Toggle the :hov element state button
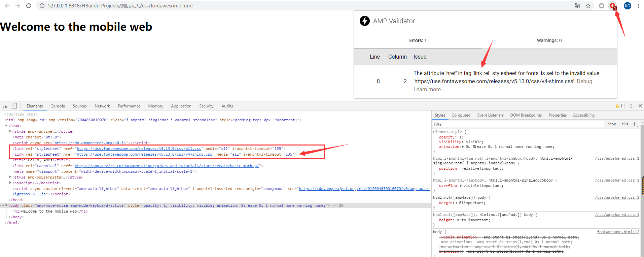 (612, 124)
